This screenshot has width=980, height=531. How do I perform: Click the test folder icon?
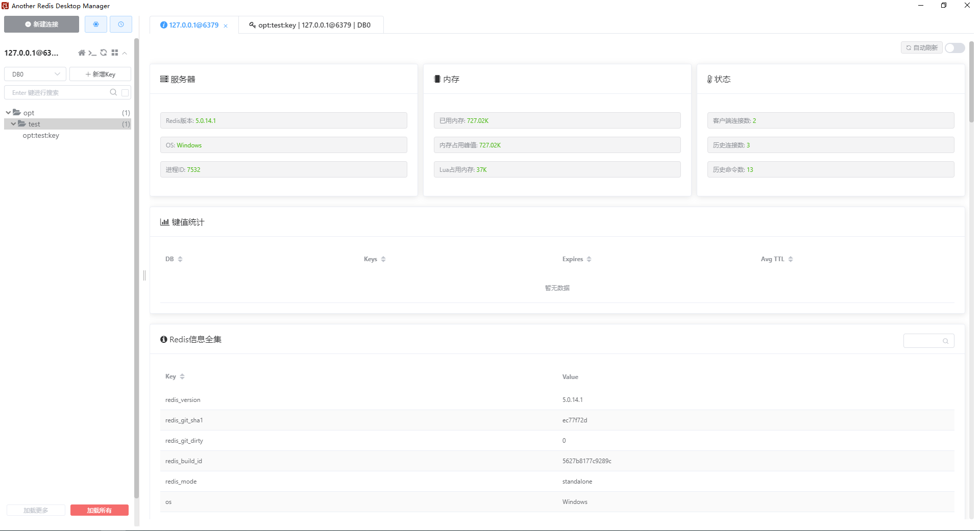(22, 123)
